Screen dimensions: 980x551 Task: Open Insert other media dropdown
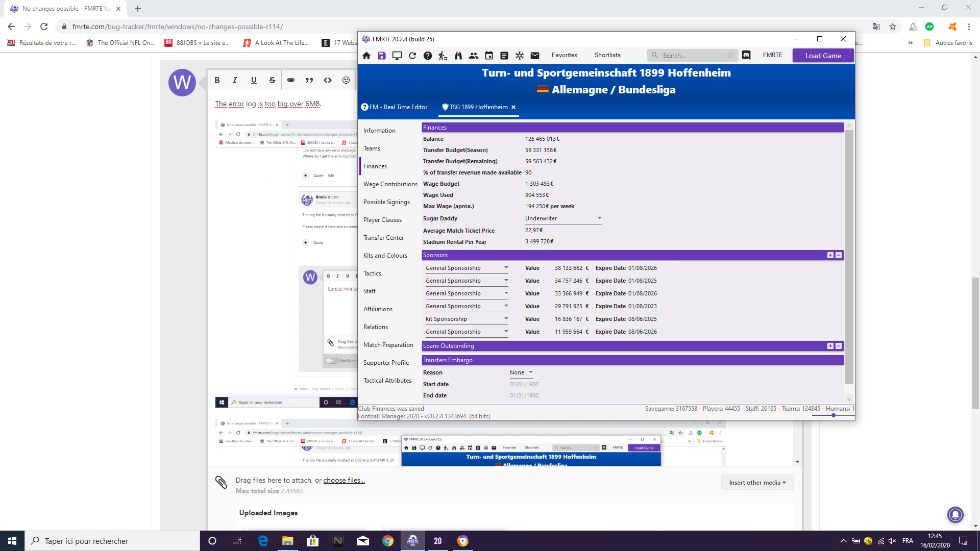pyautogui.click(x=757, y=483)
